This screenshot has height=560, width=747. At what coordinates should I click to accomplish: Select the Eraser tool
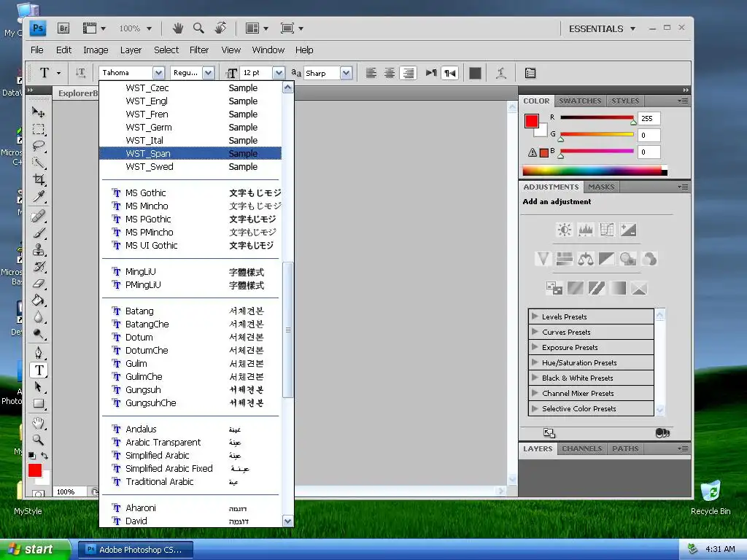pos(39,284)
